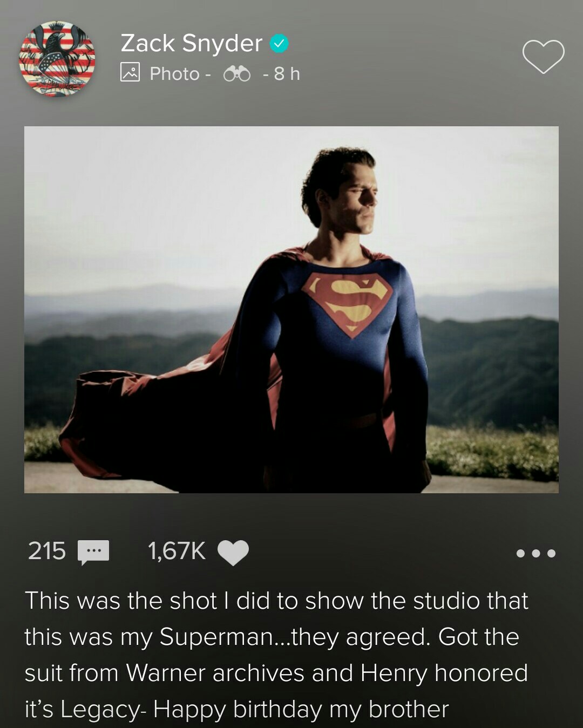This screenshot has width=583, height=728.
Task: Tap the 1,67K likes count
Action: 177,551
